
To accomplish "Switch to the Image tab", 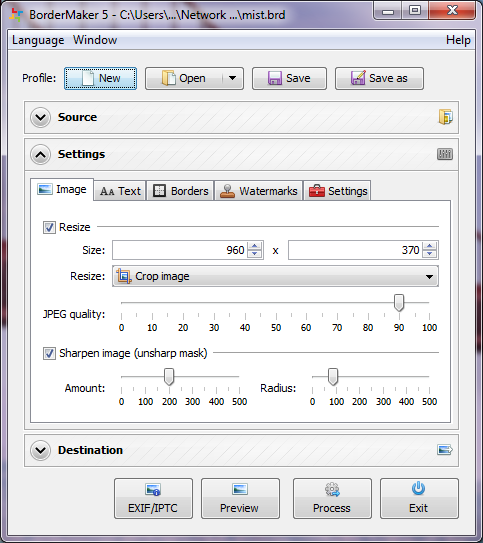I will click(x=62, y=189).
